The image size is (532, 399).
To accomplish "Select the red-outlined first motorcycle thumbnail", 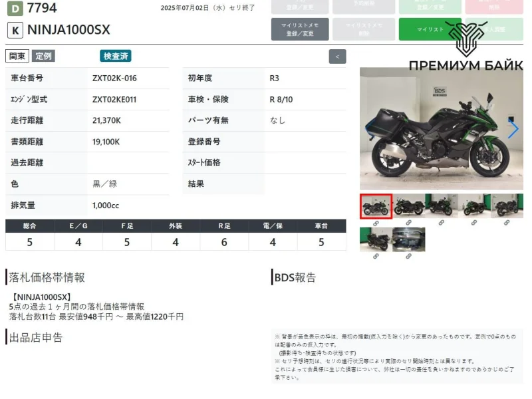I will pos(376,206).
